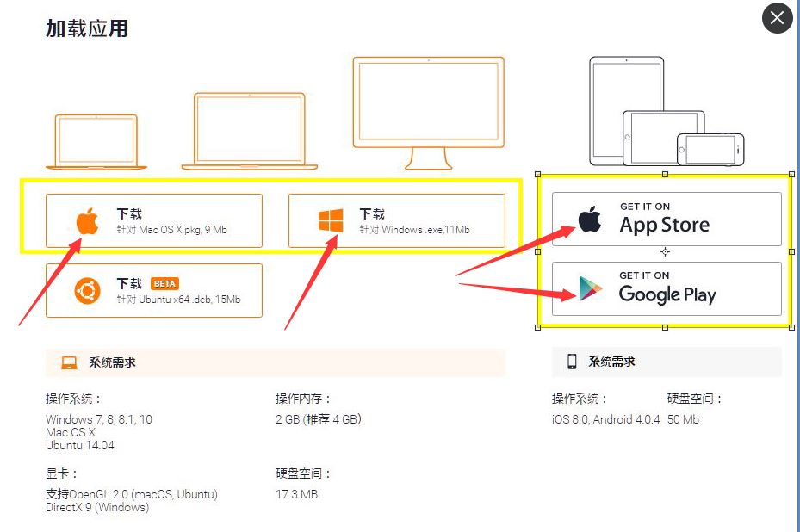Download the Windows .exe installer
This screenshot has width=800, height=532.
397,221
